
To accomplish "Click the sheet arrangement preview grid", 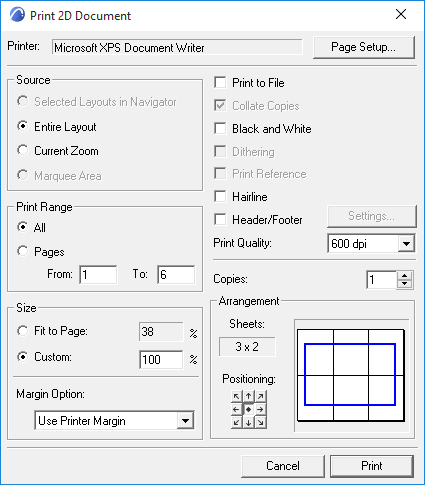I will [x=351, y=375].
